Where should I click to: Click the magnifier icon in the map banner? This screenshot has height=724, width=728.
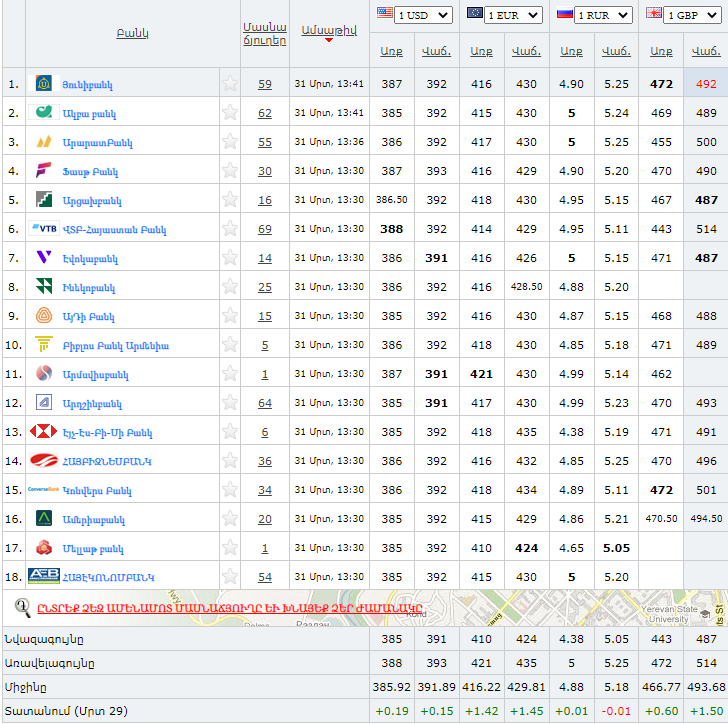(22, 607)
